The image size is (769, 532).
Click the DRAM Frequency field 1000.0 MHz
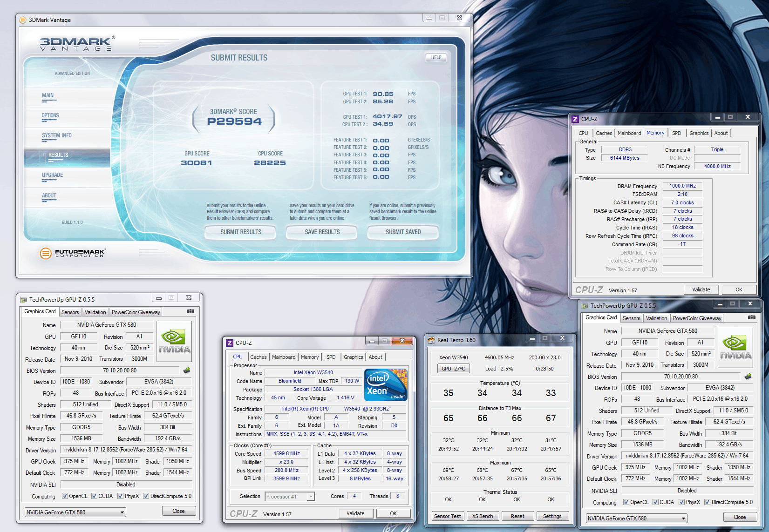coord(683,186)
